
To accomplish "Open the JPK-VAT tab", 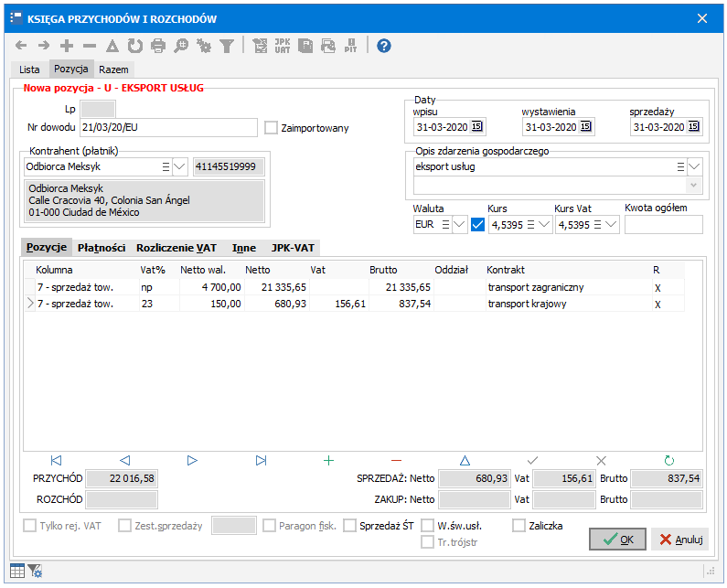I will tap(293, 248).
